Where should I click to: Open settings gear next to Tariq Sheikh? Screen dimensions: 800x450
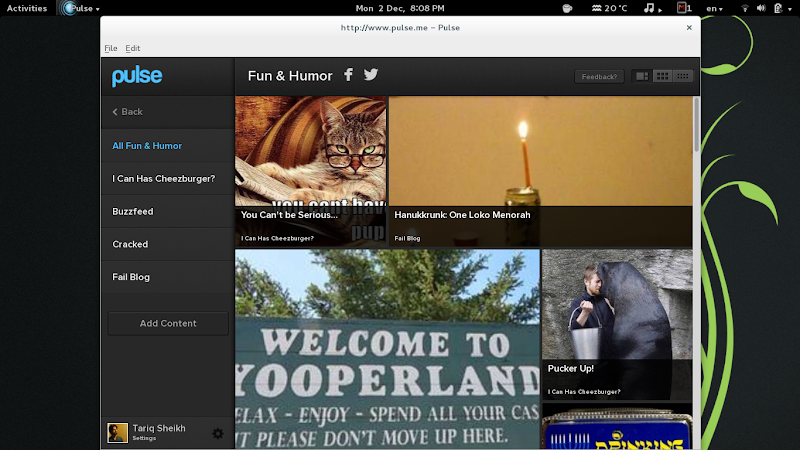tap(218, 433)
